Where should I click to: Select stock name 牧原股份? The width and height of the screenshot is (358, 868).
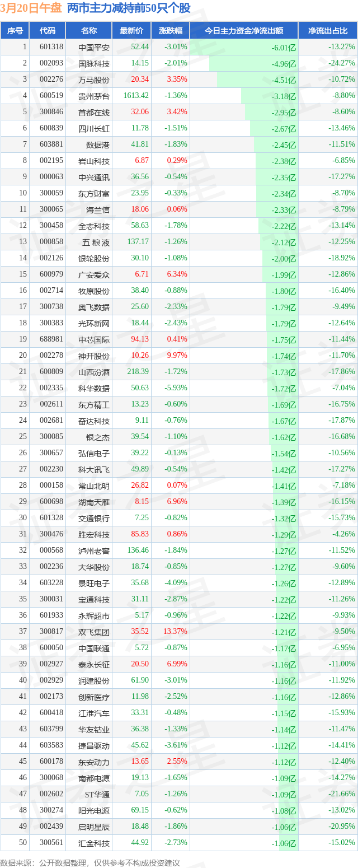click(x=95, y=291)
